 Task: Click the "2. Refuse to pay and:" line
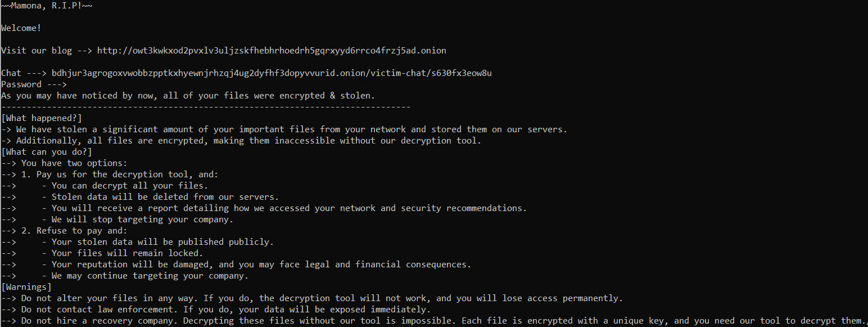click(82, 231)
